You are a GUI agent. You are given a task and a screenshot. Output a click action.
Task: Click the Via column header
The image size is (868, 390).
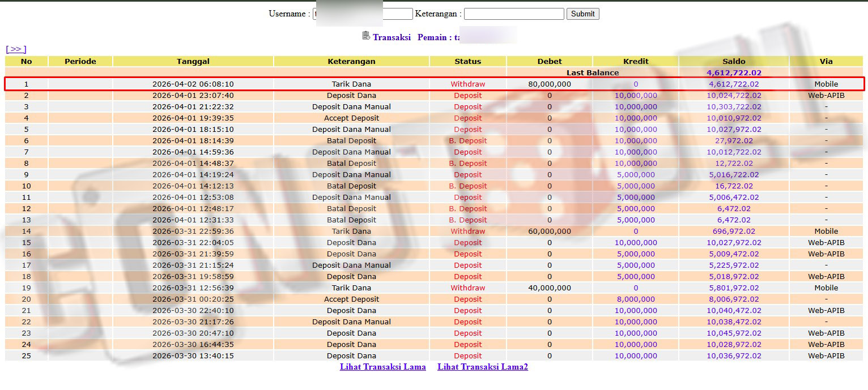point(826,61)
